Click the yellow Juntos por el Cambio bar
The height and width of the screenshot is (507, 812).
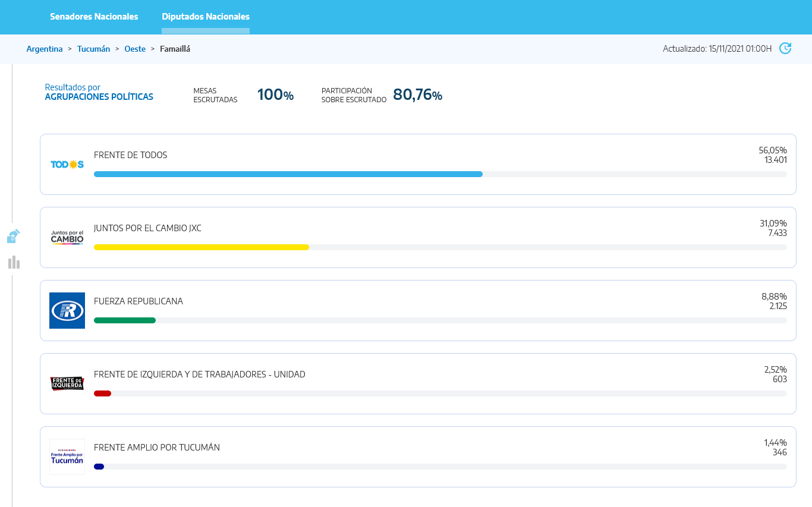click(x=202, y=247)
